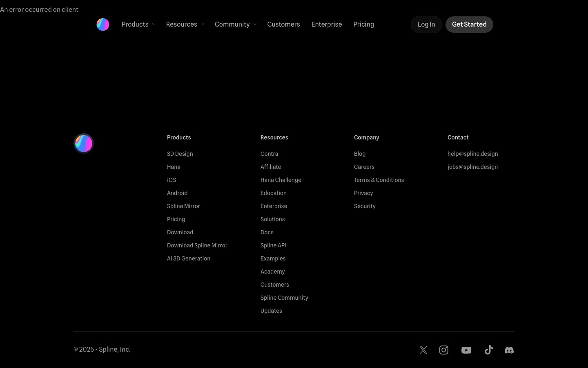Click the Download footer link
The image size is (588, 368).
180,232
